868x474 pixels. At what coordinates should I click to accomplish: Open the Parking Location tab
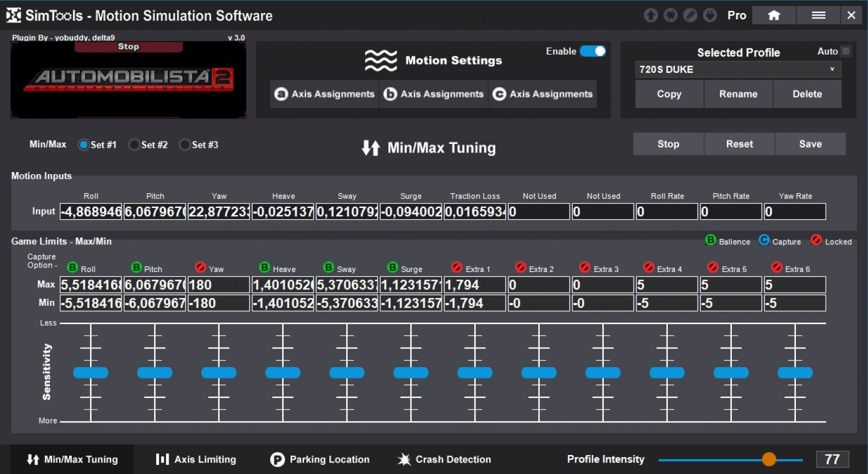tap(320, 459)
